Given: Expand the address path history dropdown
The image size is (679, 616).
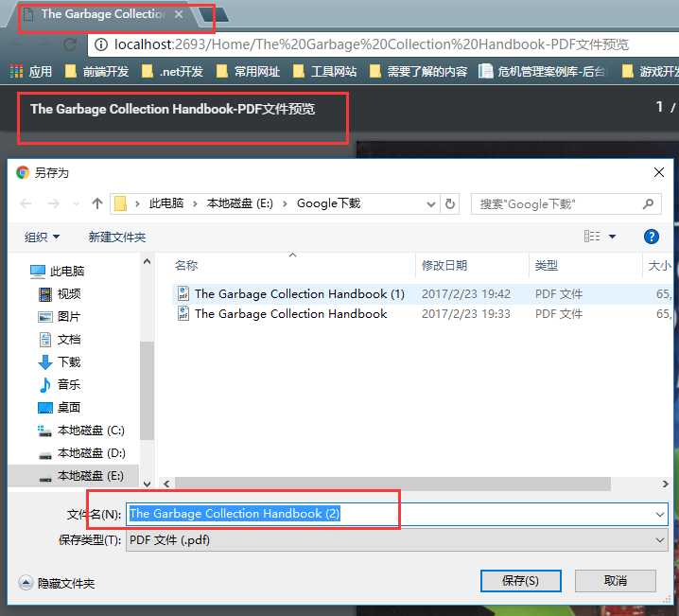Looking at the screenshot, I should tap(431, 204).
